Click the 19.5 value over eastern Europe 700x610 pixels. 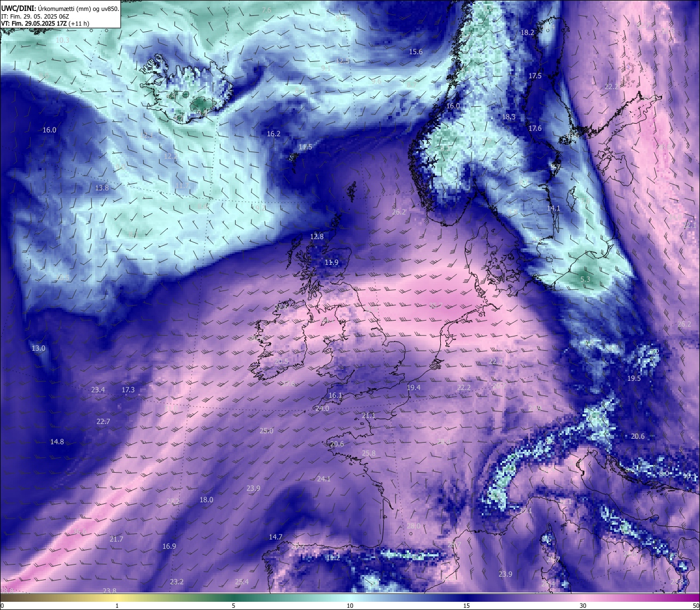tap(634, 378)
